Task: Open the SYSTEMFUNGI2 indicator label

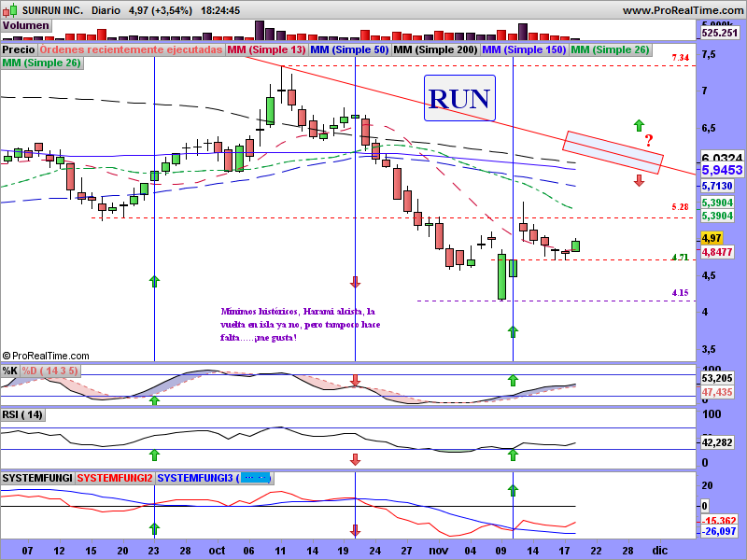Action: click(x=115, y=478)
